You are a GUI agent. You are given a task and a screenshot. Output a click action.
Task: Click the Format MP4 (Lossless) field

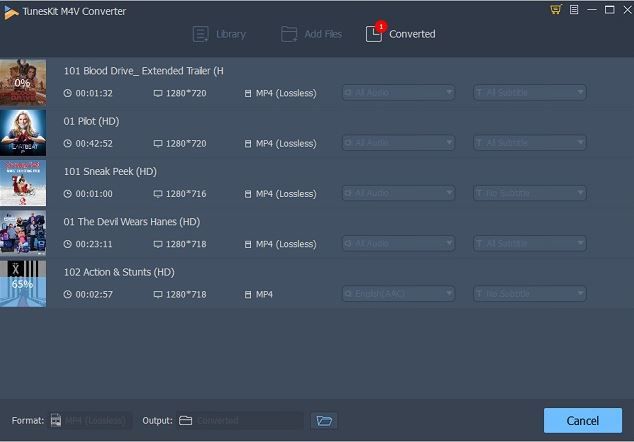[90, 421]
